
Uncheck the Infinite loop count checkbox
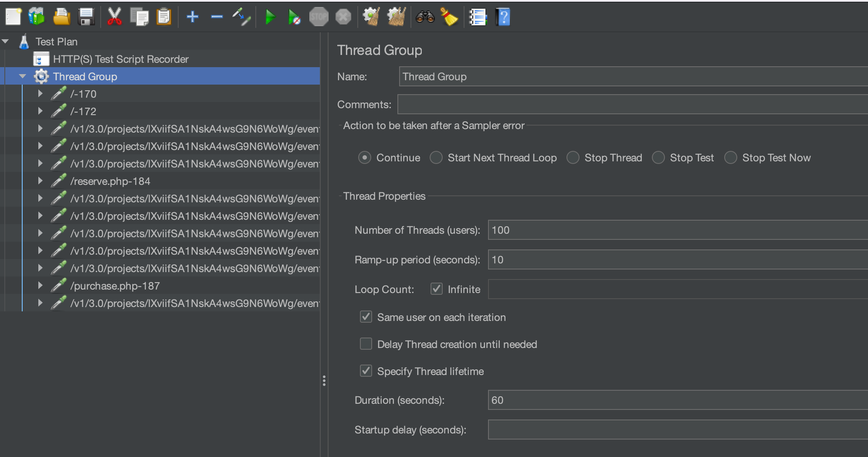(437, 289)
